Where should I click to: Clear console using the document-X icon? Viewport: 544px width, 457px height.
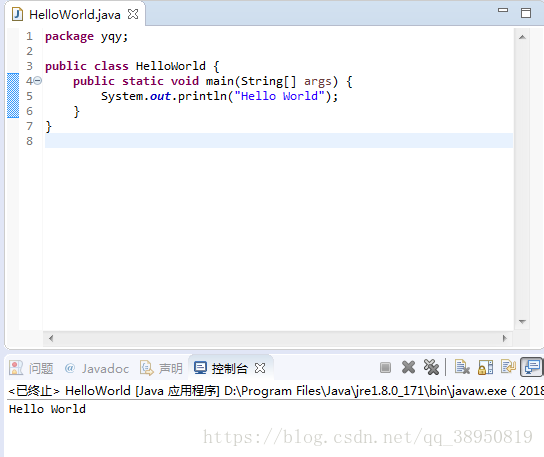(462, 367)
